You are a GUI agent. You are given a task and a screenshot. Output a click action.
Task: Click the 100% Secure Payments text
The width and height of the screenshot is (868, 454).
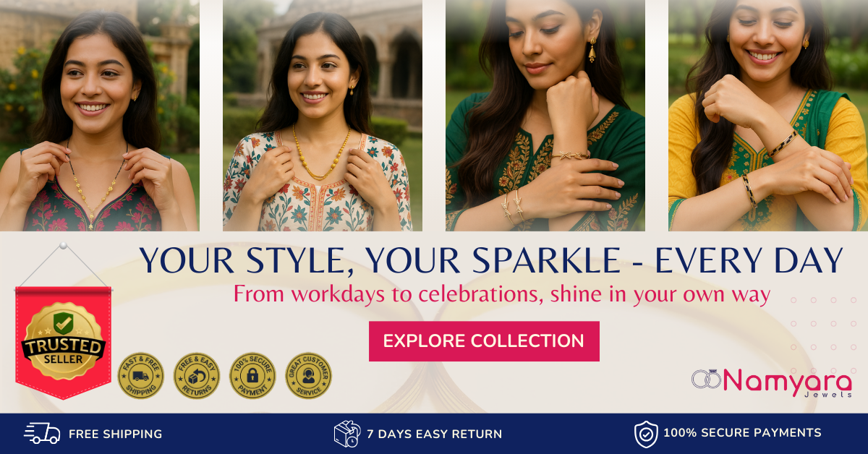[742, 433]
